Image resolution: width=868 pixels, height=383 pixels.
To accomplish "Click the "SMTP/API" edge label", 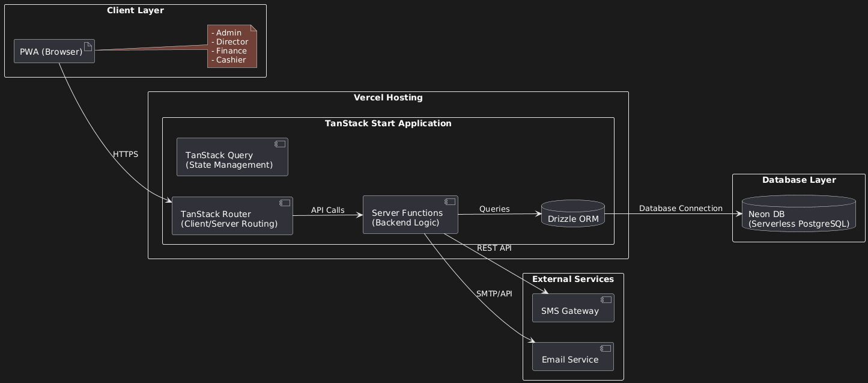I will tap(494, 294).
